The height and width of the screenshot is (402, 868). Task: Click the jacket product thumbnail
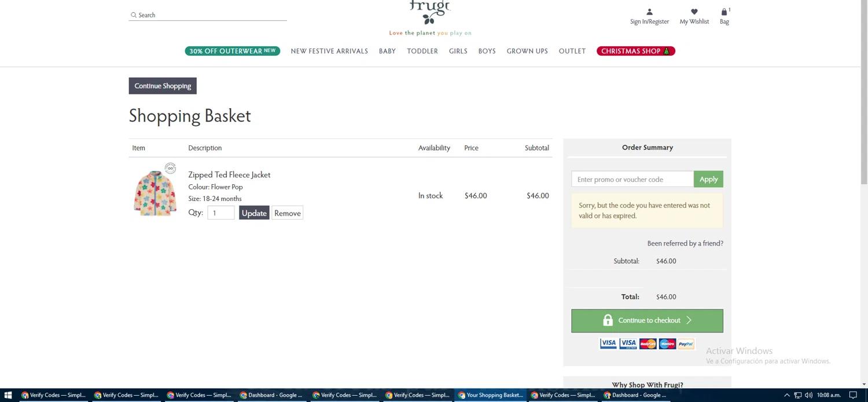pos(155,192)
